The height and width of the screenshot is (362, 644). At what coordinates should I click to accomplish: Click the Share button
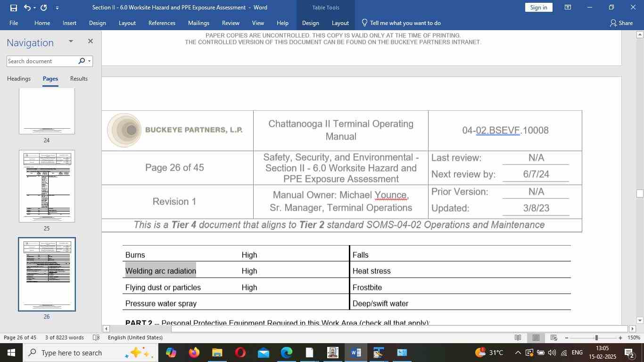[x=621, y=23]
